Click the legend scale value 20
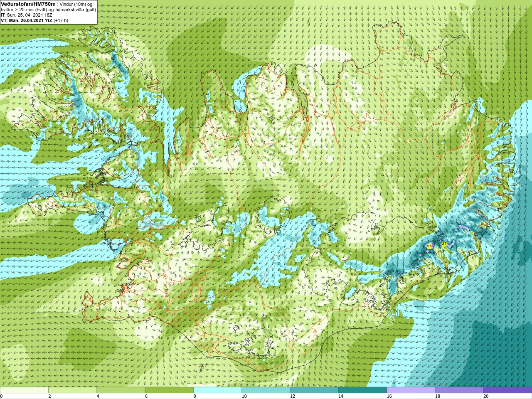 point(486,396)
